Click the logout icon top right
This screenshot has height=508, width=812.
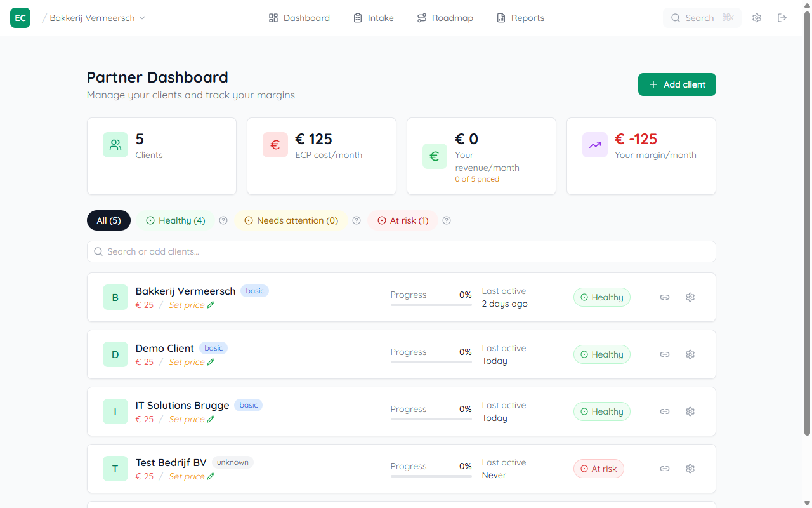pos(782,17)
